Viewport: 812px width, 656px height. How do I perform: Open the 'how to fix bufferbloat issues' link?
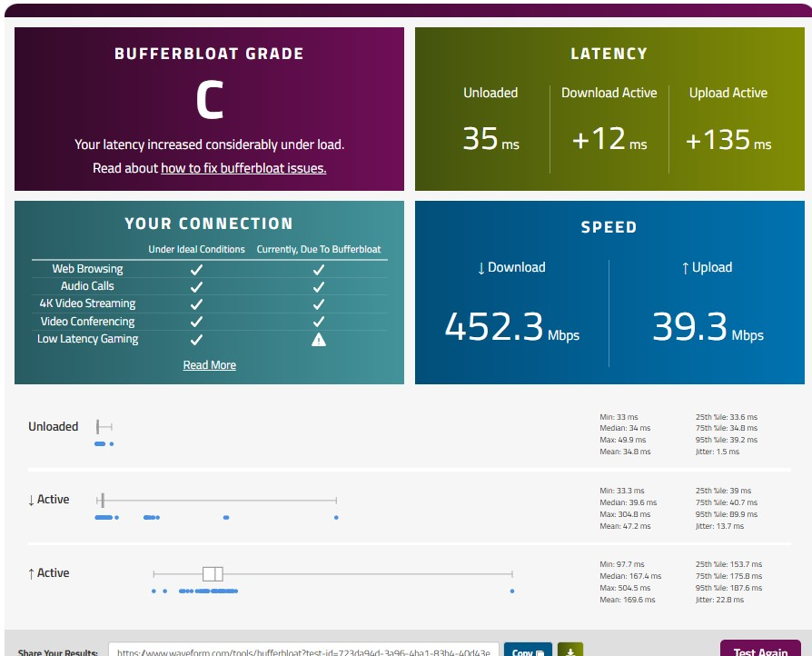[243, 168]
